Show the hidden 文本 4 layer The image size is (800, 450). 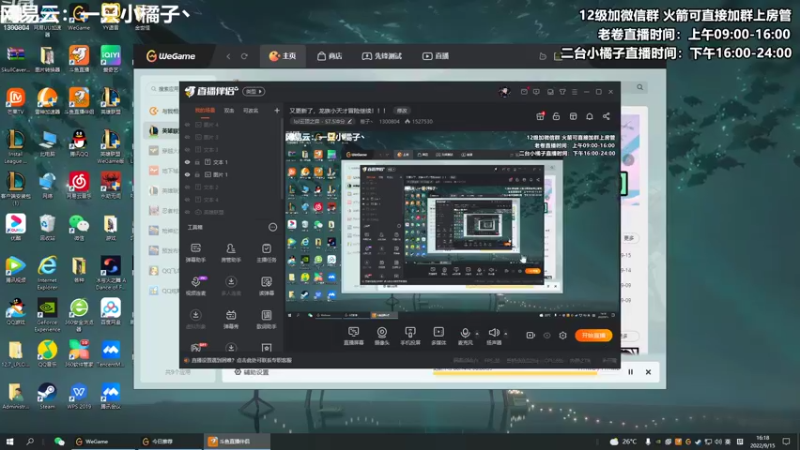pos(187,199)
